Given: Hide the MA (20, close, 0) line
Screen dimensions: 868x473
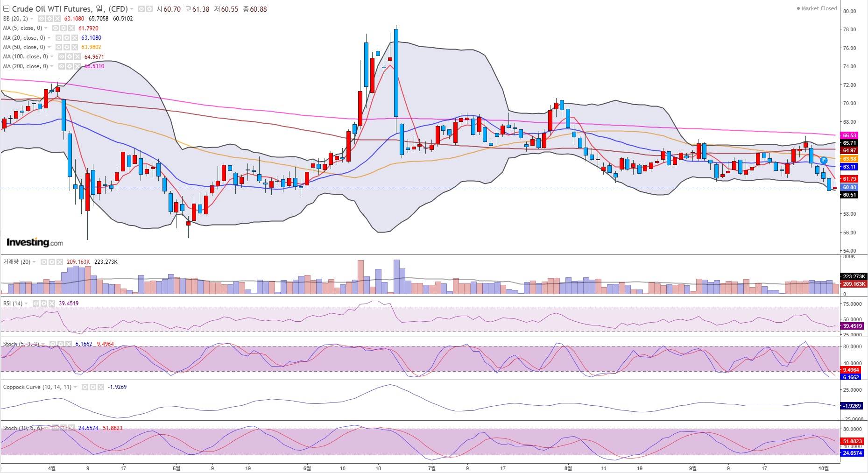Looking at the screenshot, I should (x=59, y=38).
